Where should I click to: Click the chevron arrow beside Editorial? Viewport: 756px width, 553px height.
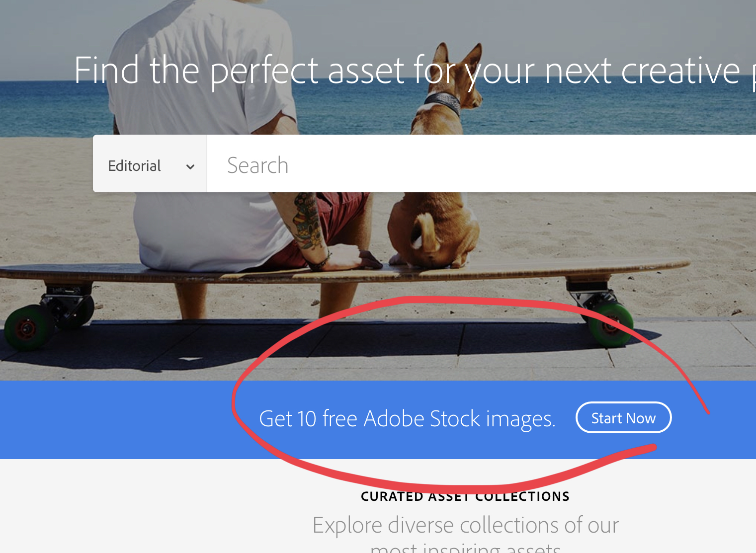[190, 167]
